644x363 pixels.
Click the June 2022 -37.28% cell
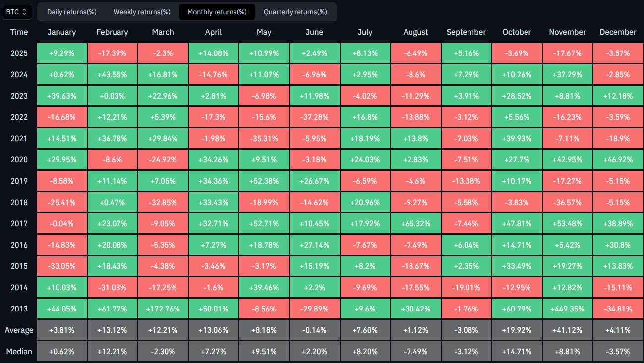[x=314, y=117]
